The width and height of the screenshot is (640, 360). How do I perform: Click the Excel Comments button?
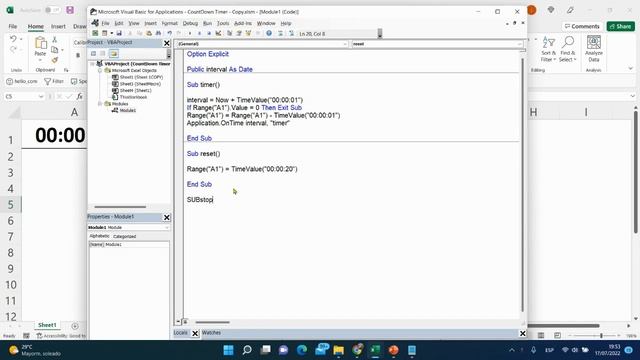[x=582, y=26]
